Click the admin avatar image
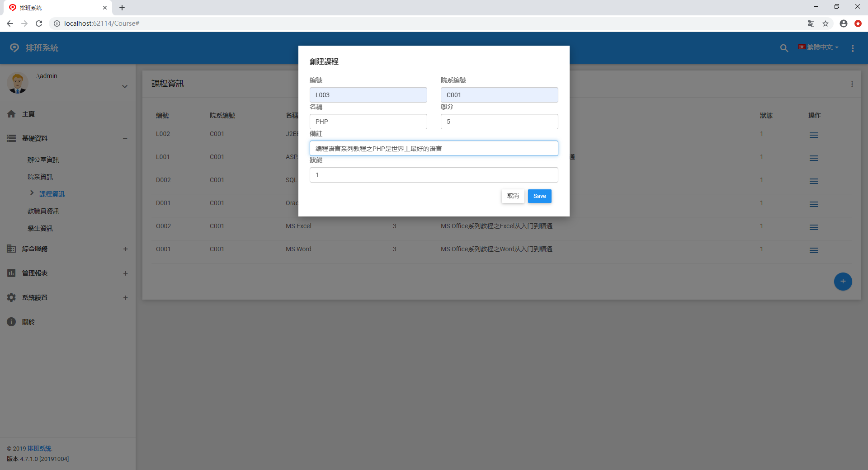 pyautogui.click(x=18, y=83)
